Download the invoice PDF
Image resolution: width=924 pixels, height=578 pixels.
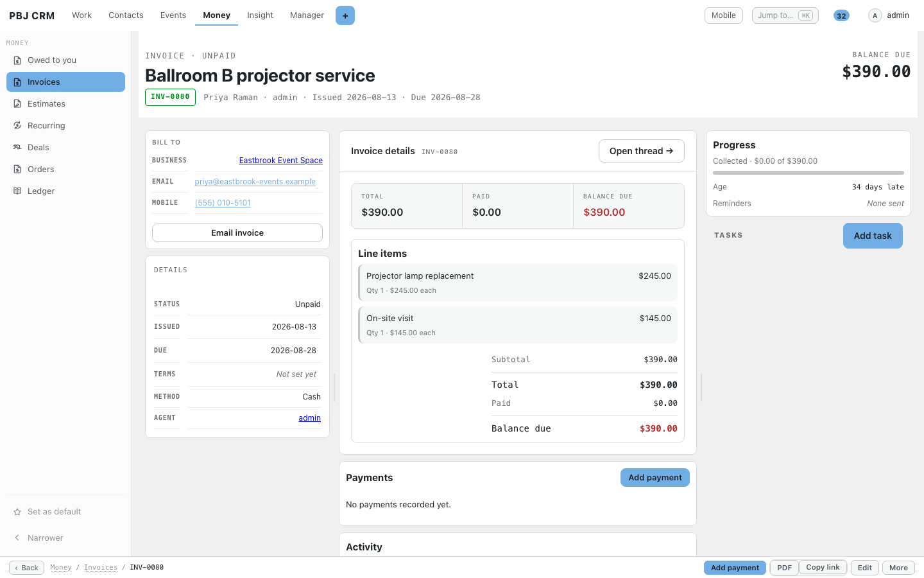pos(784,568)
